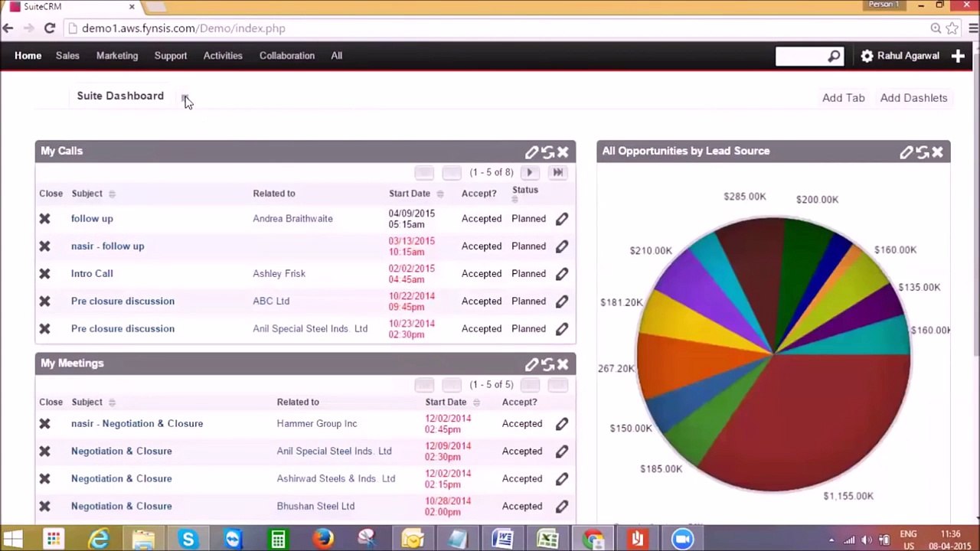Select the Suite Dashboard tab
Viewport: 980px width, 551px height.
click(x=120, y=96)
